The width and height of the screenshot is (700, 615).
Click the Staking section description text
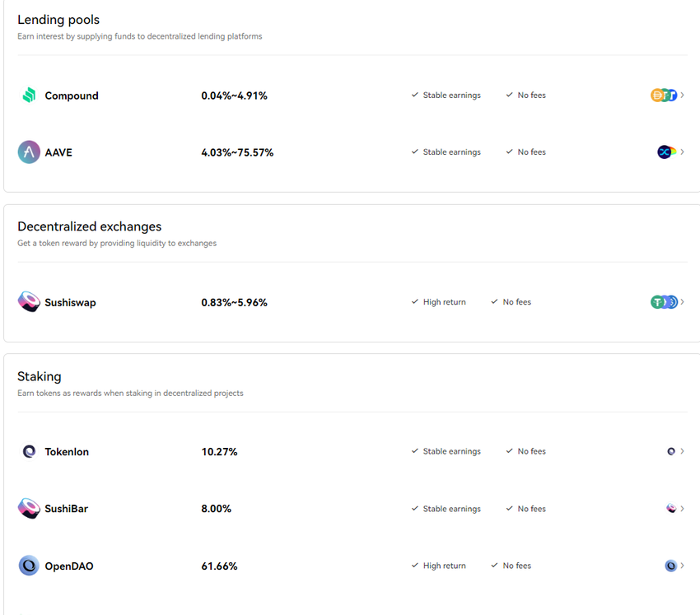point(130,394)
